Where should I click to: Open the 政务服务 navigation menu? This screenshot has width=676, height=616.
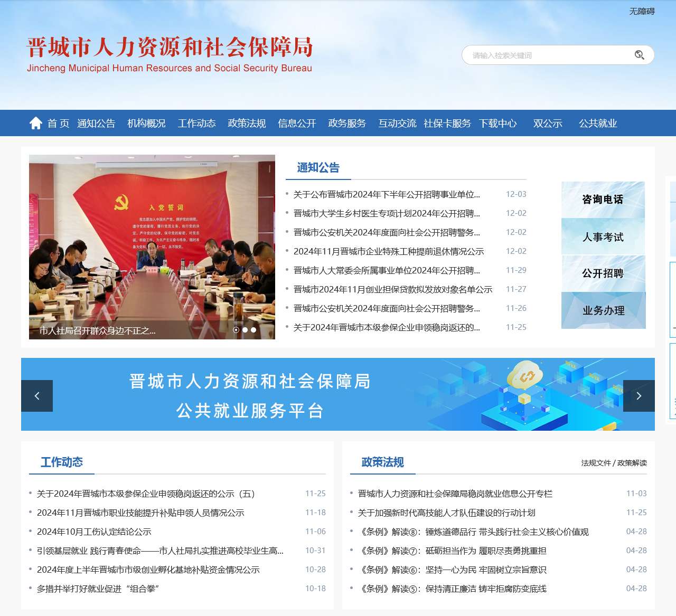347,123
